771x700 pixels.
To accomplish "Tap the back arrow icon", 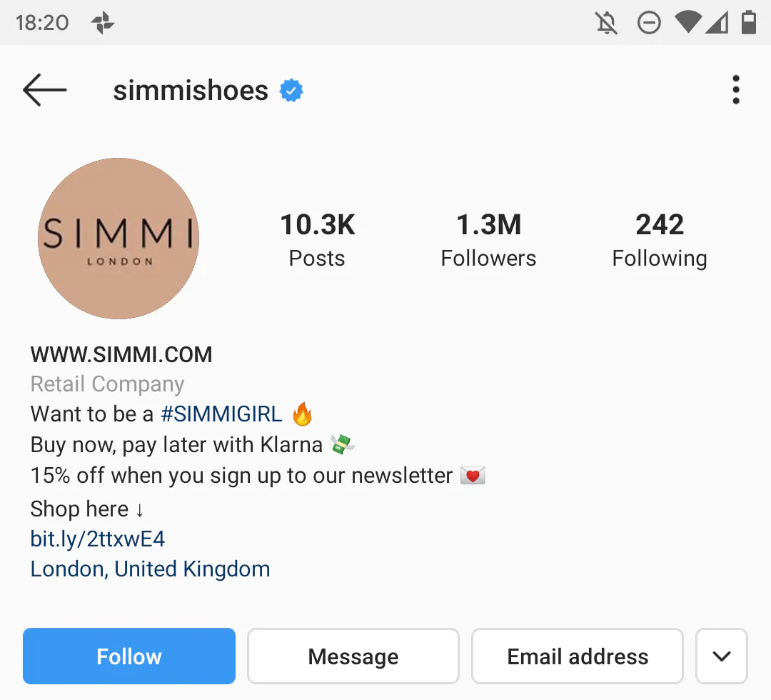I will [44, 91].
